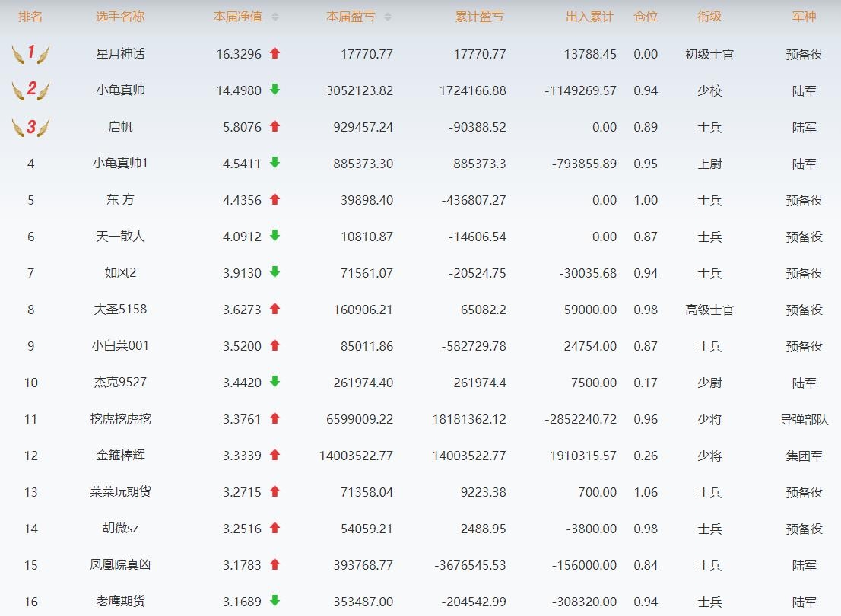Open player 启帆
The height and width of the screenshot is (616, 841).
(x=120, y=127)
